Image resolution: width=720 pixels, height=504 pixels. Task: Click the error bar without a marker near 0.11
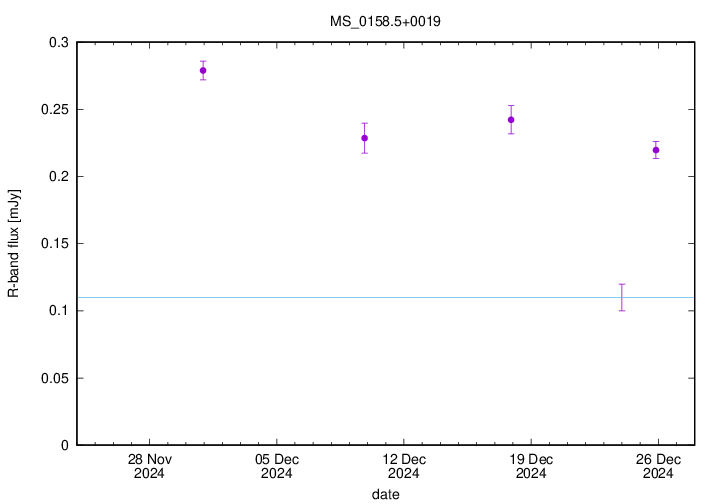(622, 297)
